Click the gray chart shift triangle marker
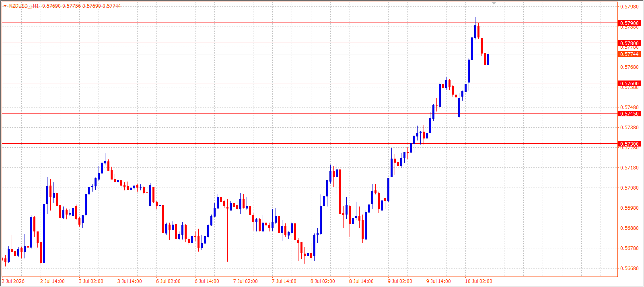Screen dimensions: 644x287 pyautogui.click(x=494, y=3)
